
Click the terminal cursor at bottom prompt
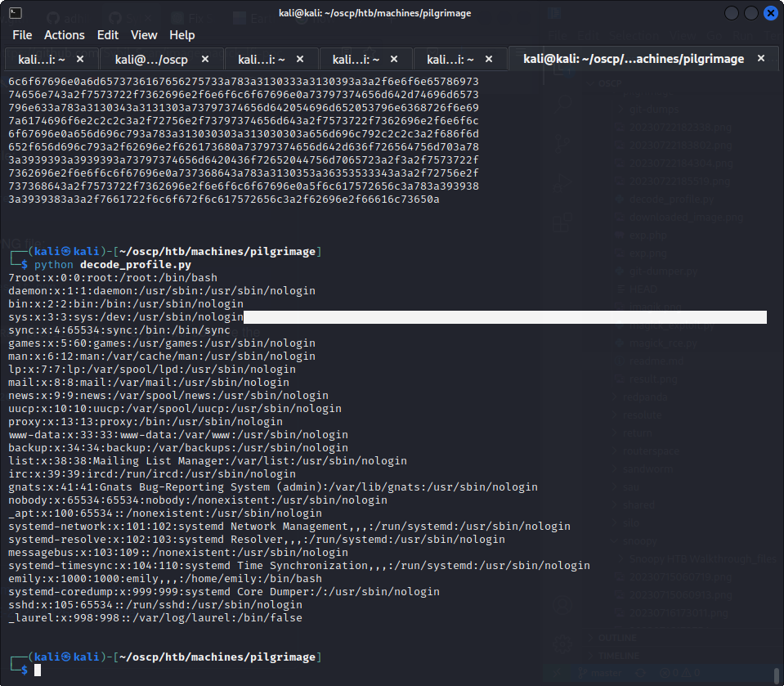coord(38,670)
